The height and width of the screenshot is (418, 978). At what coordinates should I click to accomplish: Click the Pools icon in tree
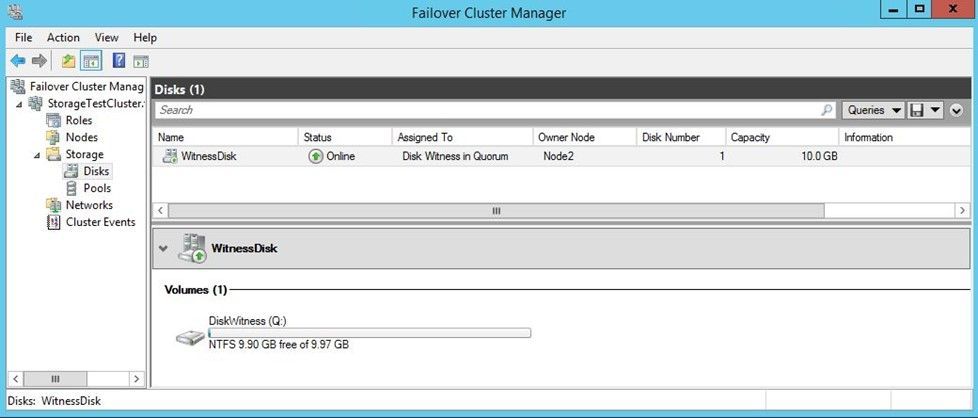72,188
